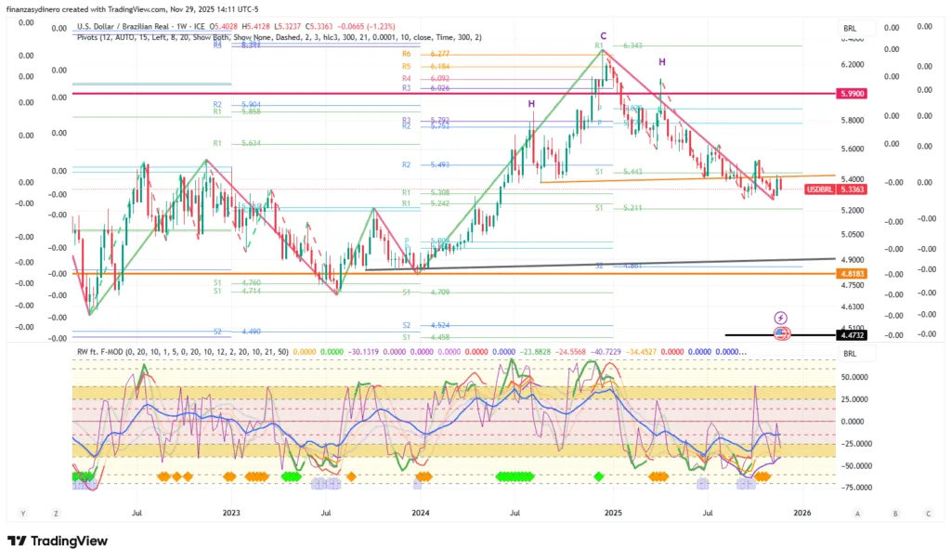
Task: Click the TradingView logo at bottom left
Action: point(58,541)
